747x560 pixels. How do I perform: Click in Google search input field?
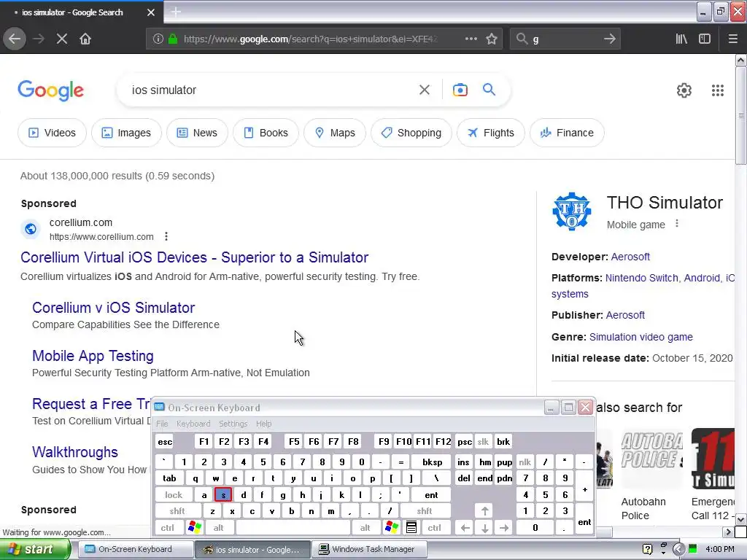click(x=271, y=90)
